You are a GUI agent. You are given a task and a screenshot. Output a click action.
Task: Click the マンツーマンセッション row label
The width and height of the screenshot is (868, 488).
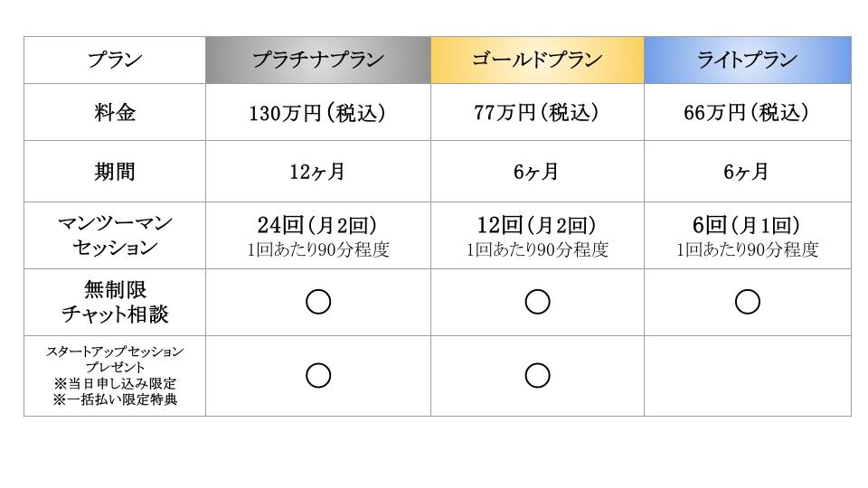(x=115, y=235)
